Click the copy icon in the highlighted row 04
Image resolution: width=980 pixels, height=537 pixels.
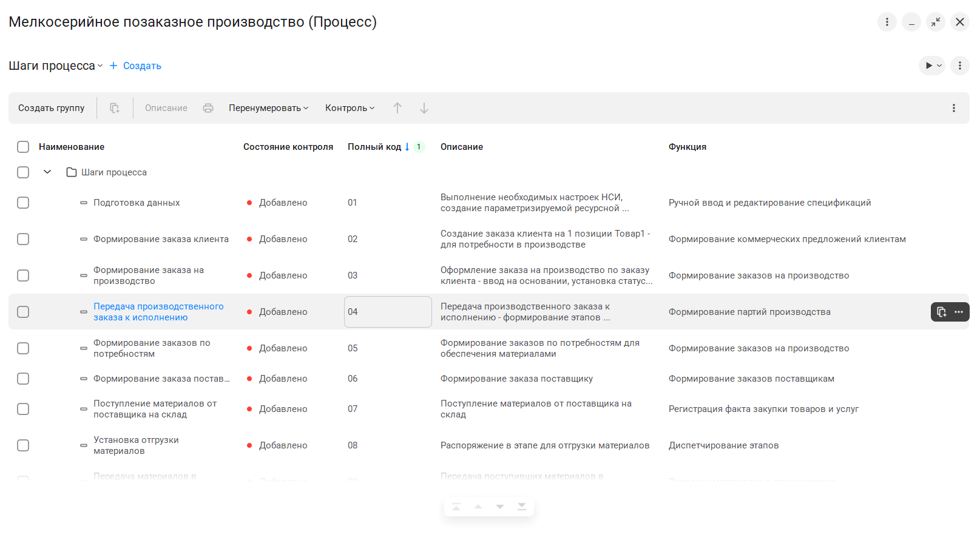point(941,312)
